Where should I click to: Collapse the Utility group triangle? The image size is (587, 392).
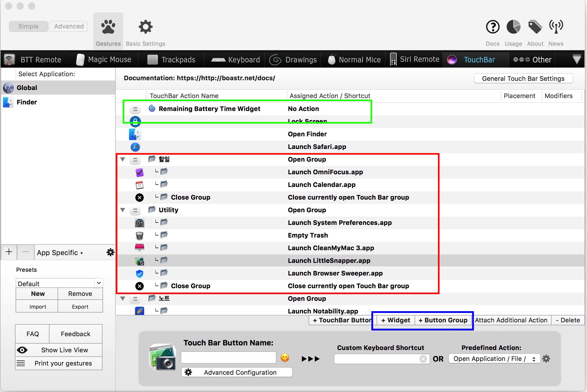click(x=123, y=210)
